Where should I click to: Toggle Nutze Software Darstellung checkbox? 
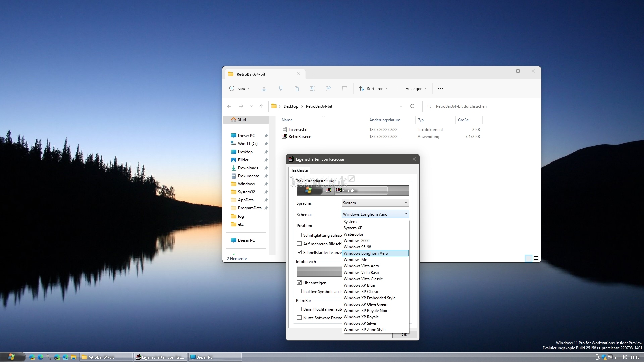pyautogui.click(x=299, y=318)
